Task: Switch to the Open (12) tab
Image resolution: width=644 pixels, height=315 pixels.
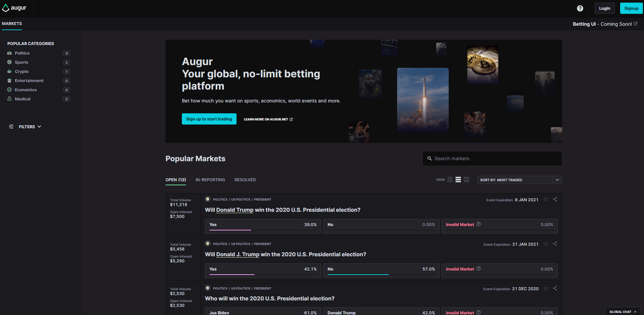Action: pyautogui.click(x=176, y=180)
